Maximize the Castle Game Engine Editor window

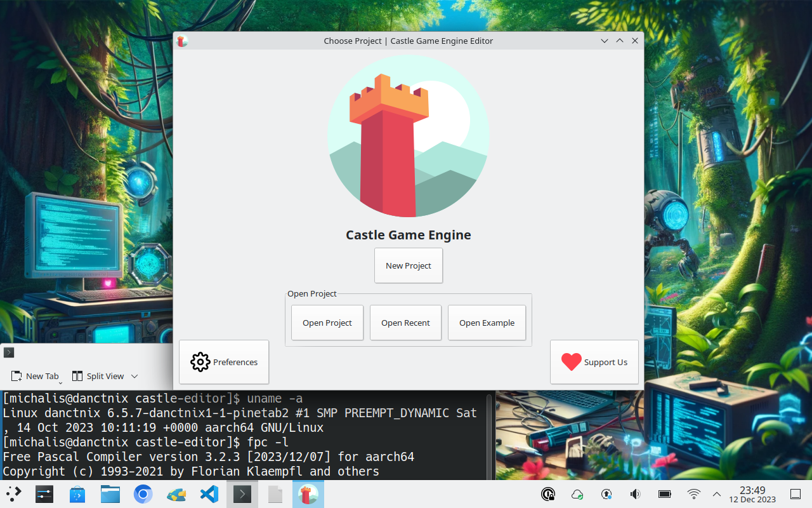620,41
